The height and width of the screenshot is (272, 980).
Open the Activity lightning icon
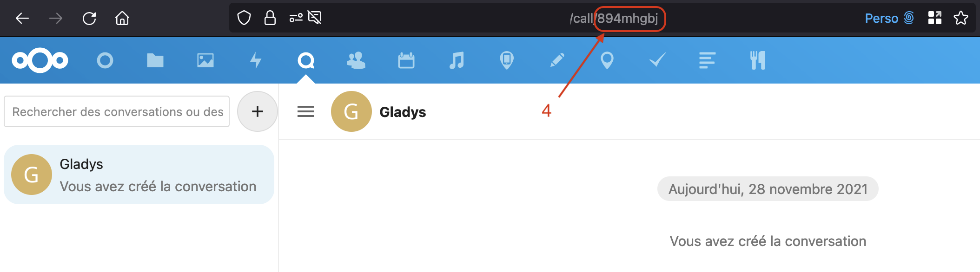256,60
